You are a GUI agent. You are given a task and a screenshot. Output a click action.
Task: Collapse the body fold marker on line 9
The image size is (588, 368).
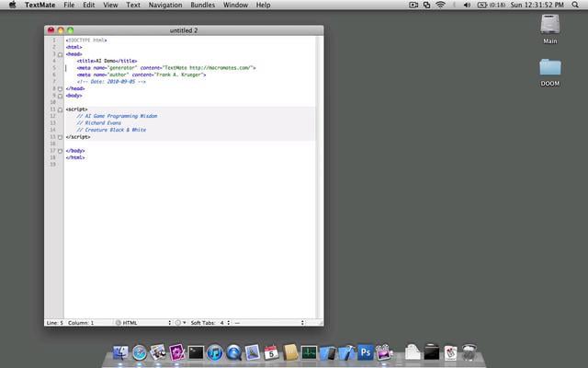click(x=60, y=96)
